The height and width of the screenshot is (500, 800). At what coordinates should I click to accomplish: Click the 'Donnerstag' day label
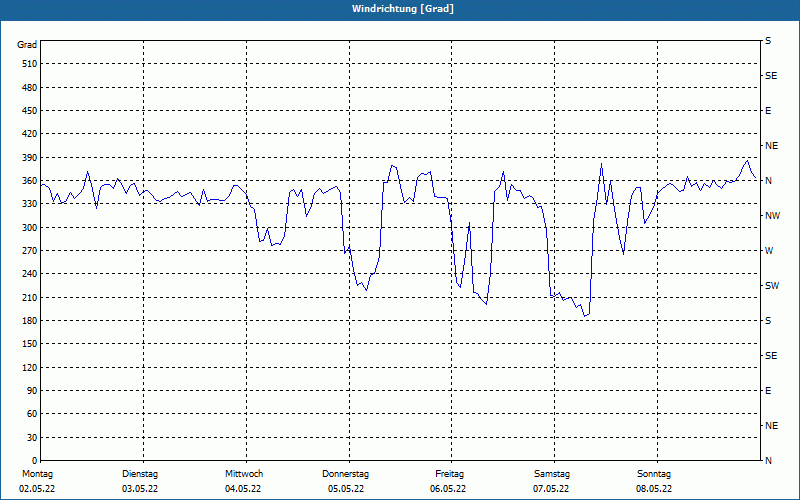pyautogui.click(x=345, y=474)
